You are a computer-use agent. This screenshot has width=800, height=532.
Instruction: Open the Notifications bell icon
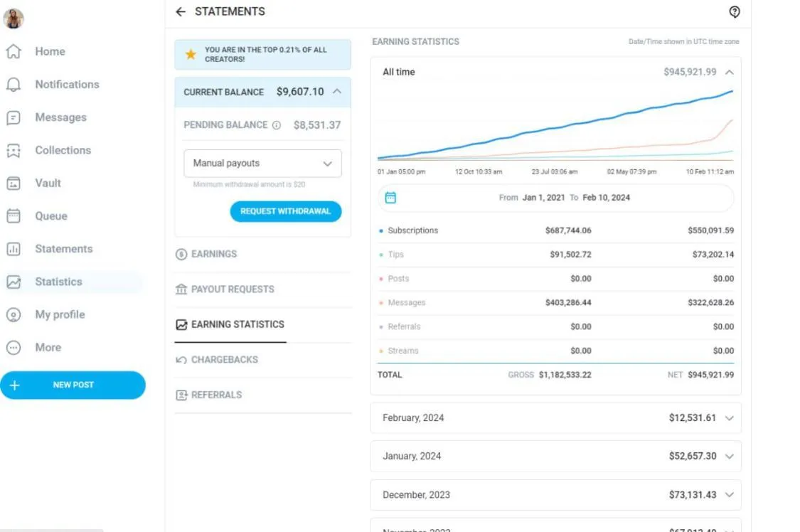14,84
